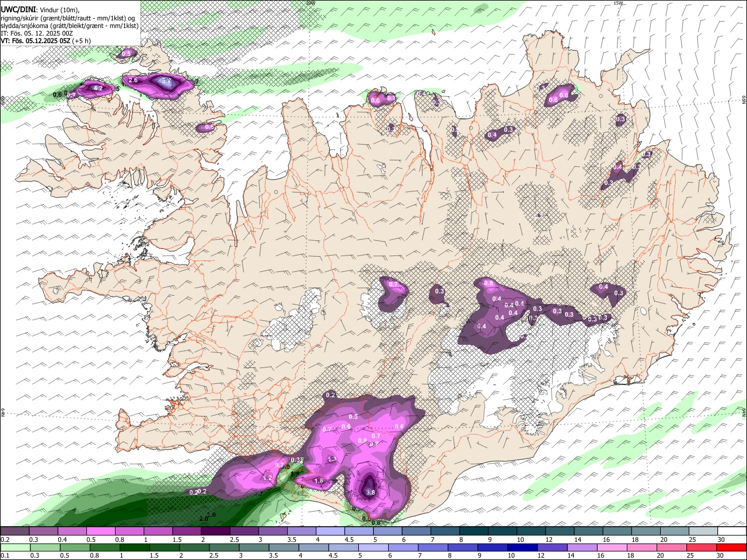747x560 pixels.
Task: Click the 4.2 precipitation value label
Action: [98, 89]
